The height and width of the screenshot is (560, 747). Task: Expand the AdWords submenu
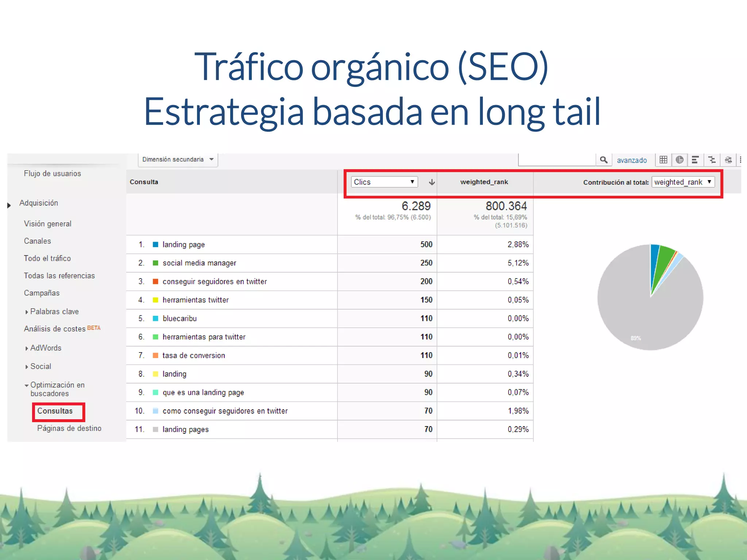click(27, 349)
